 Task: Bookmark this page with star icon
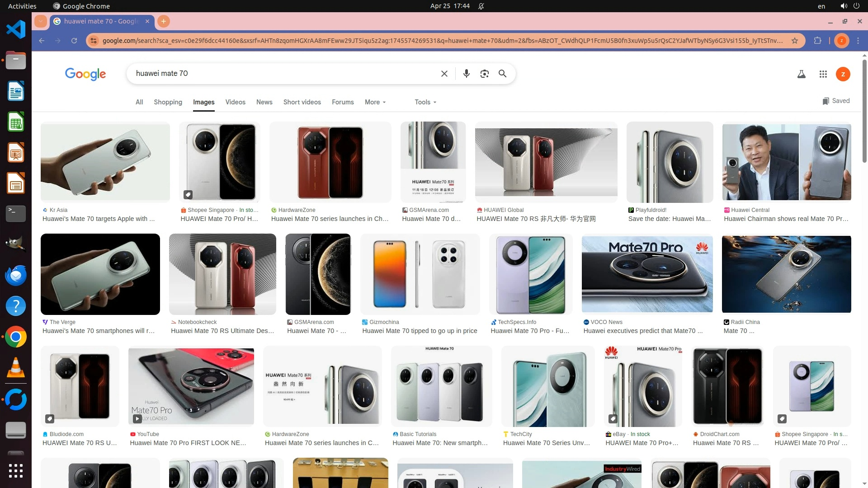pos(794,41)
